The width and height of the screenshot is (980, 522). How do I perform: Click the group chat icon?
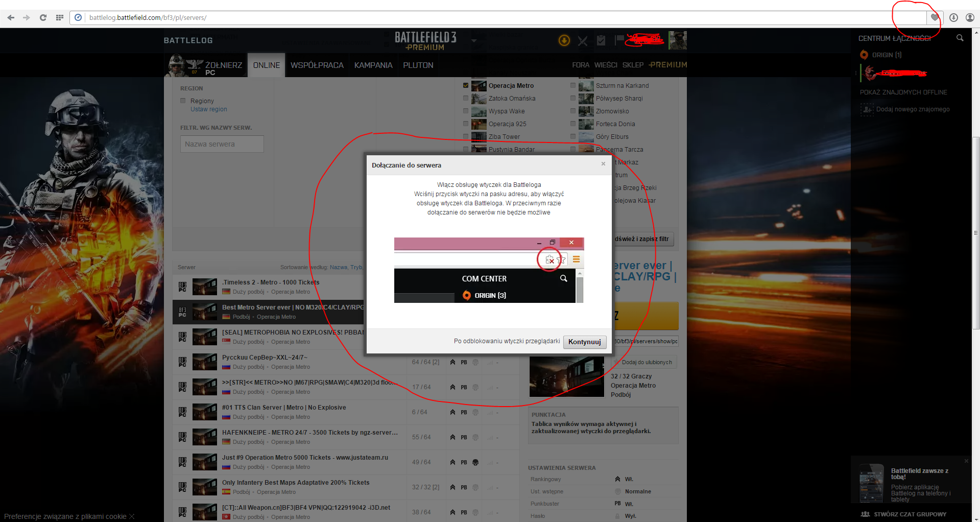(866, 514)
